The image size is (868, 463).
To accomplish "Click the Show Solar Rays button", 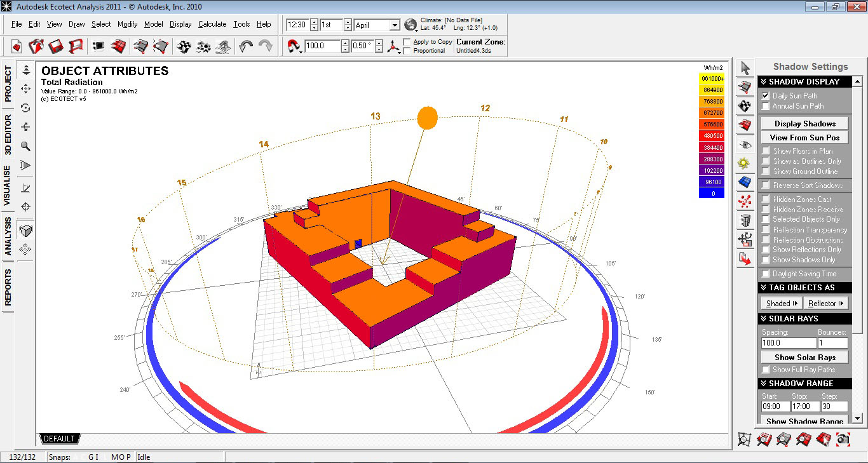I will (804, 358).
